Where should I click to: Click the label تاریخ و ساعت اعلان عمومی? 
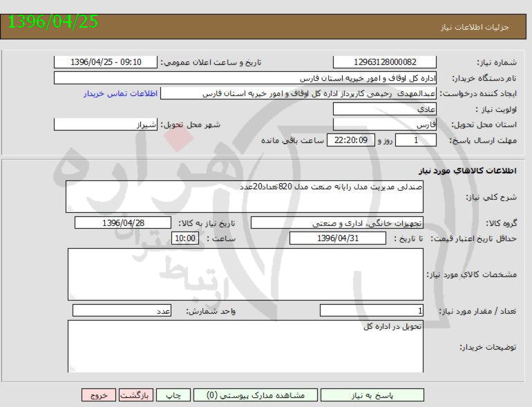pos(211,62)
